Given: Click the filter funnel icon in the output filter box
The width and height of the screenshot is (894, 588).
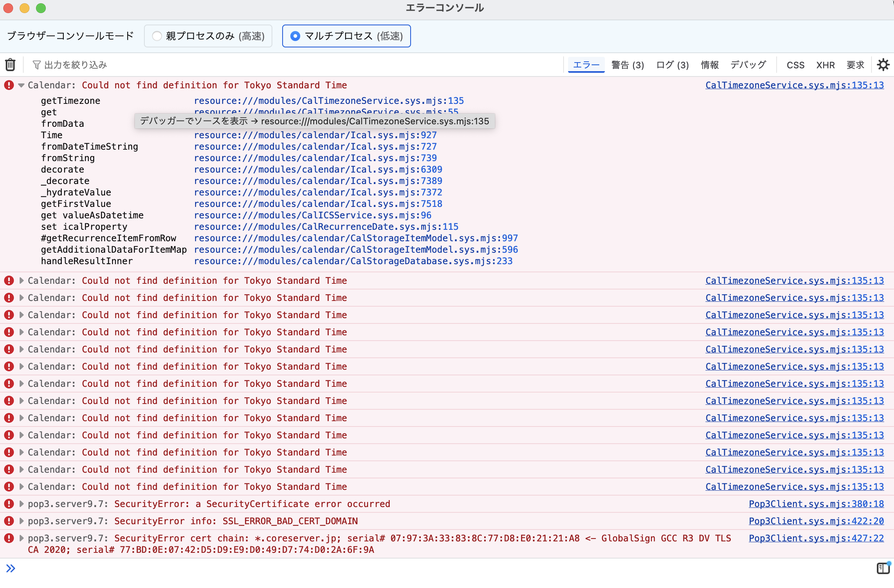Looking at the screenshot, I should [x=37, y=65].
